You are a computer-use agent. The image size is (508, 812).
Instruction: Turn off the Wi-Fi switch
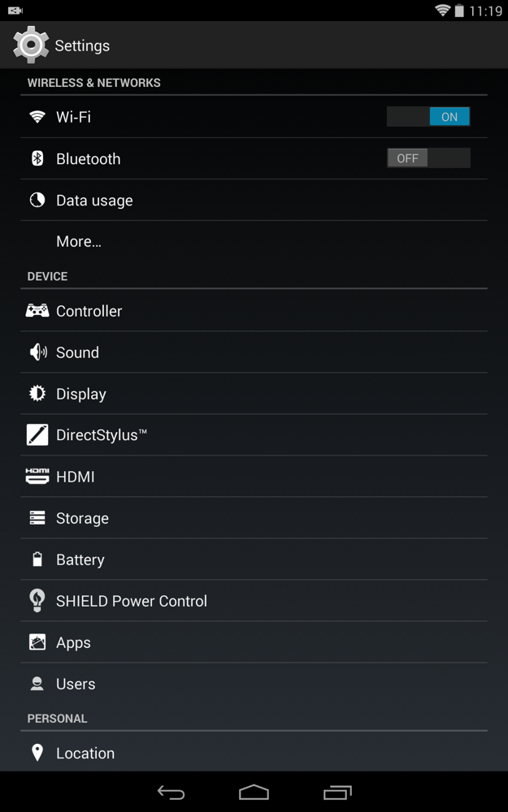[x=428, y=116]
